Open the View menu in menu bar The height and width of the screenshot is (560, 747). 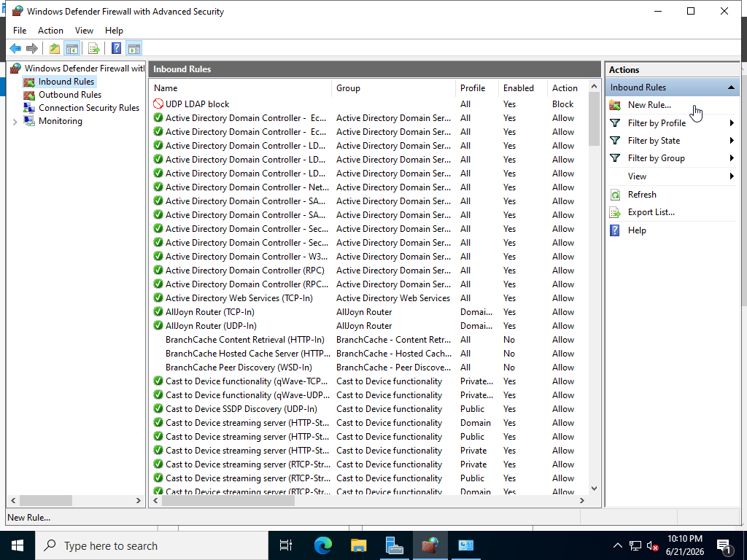pyautogui.click(x=84, y=31)
